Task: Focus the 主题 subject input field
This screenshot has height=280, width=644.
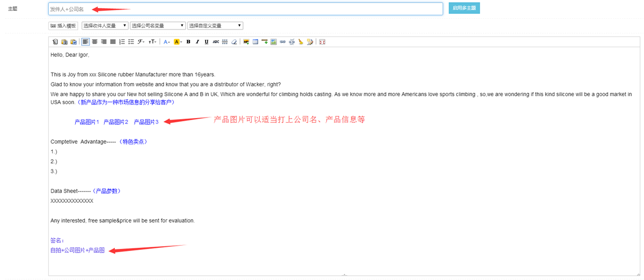Action: 245,9
